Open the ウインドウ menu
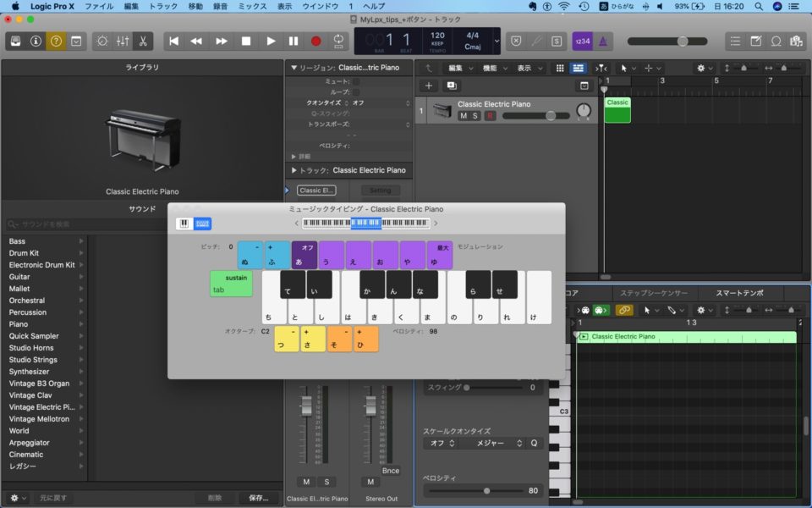The width and height of the screenshot is (812, 508). pos(320,6)
